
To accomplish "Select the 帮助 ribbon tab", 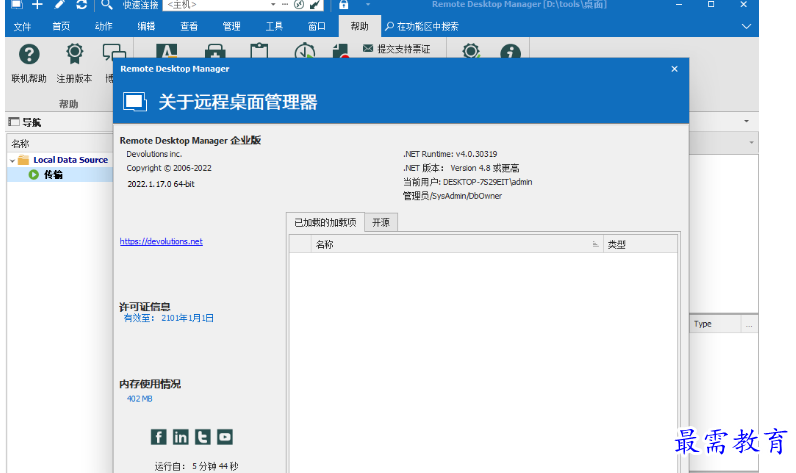I will coord(359,26).
